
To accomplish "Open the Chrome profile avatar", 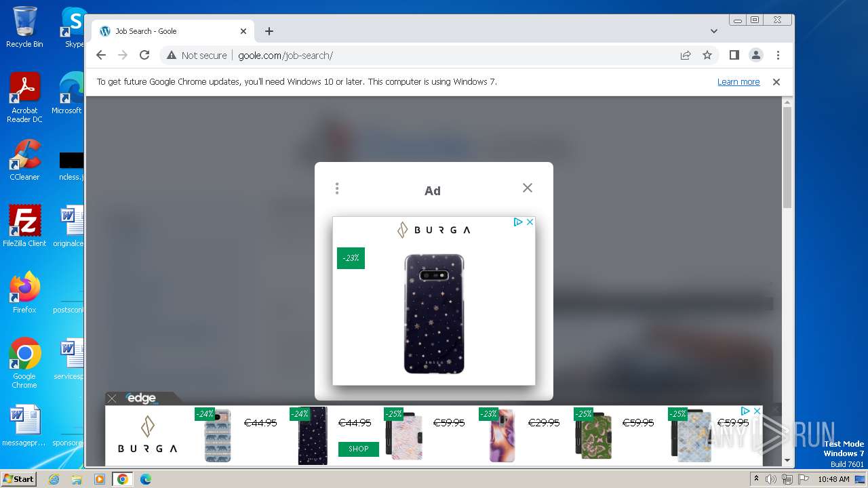I will click(x=755, y=56).
